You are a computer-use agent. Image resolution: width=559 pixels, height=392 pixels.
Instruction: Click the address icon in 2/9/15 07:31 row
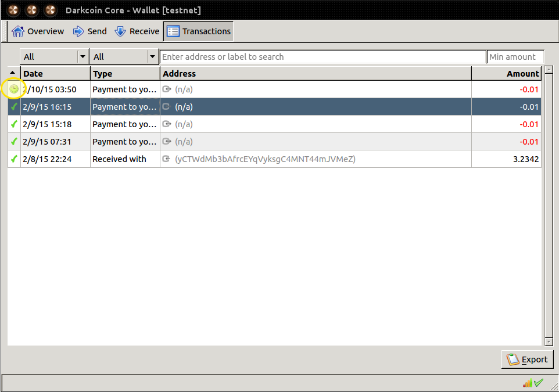pyautogui.click(x=167, y=142)
